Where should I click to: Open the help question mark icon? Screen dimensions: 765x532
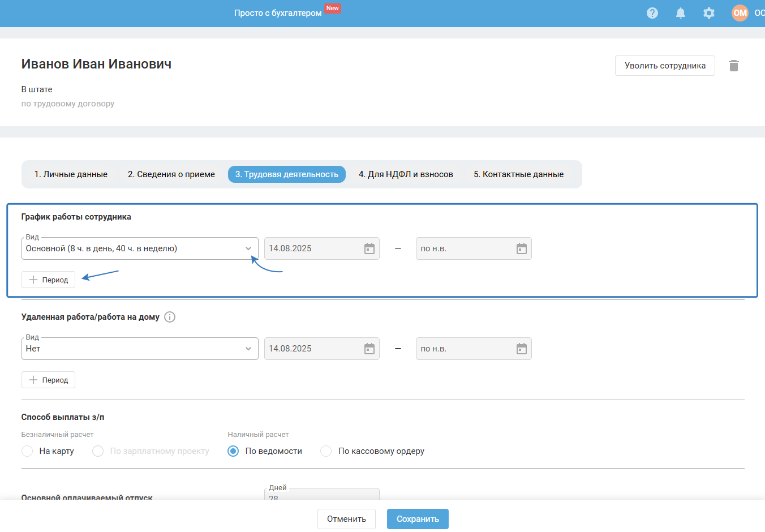pos(652,13)
